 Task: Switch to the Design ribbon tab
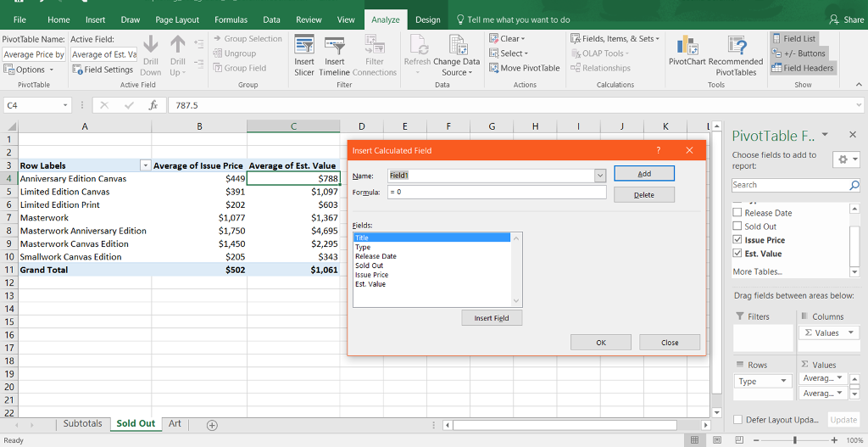click(x=427, y=20)
